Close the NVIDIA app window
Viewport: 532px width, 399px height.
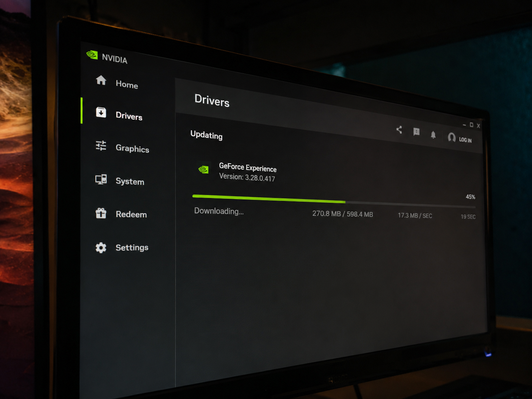(x=478, y=126)
